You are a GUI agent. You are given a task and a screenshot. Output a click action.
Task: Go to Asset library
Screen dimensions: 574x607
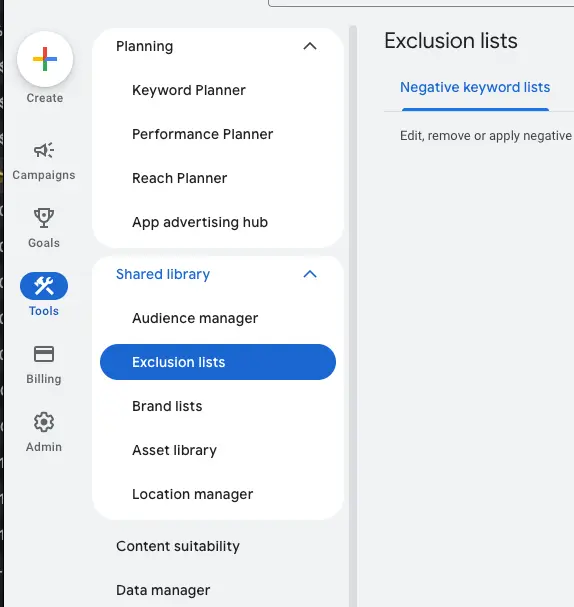[x=175, y=450]
